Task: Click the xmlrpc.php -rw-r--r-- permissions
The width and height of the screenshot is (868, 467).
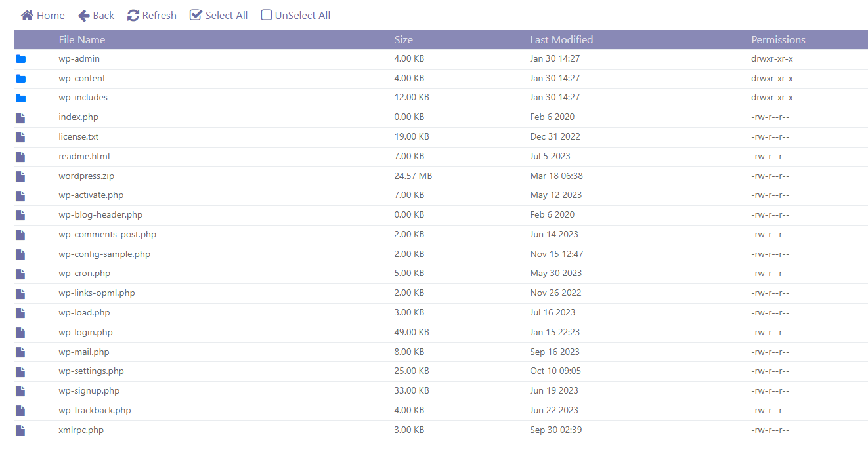Action: tap(770, 430)
